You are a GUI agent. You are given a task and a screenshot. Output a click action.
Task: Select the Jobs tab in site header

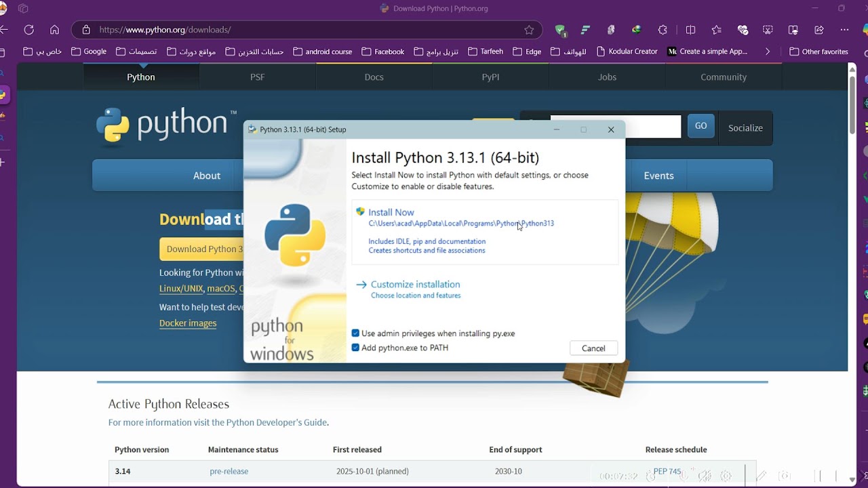(608, 77)
